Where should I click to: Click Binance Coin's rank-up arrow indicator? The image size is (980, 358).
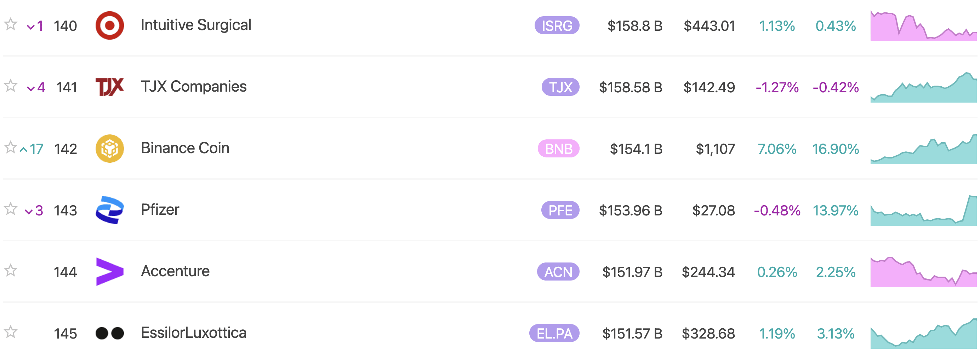23,150
